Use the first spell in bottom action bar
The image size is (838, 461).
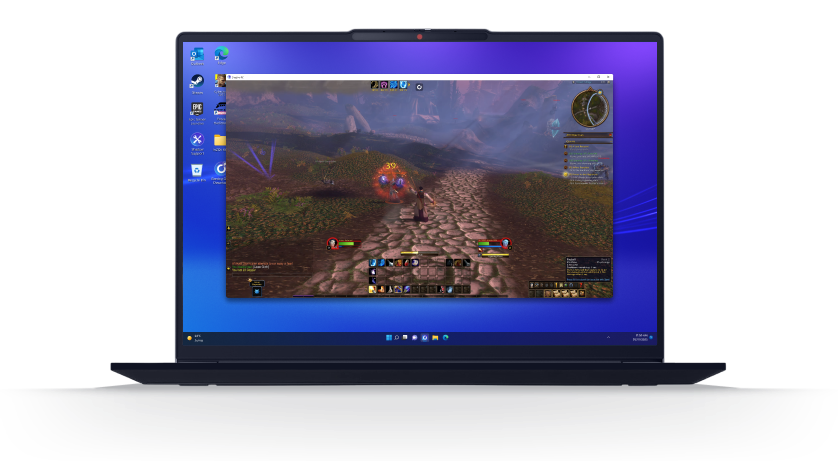[x=373, y=290]
